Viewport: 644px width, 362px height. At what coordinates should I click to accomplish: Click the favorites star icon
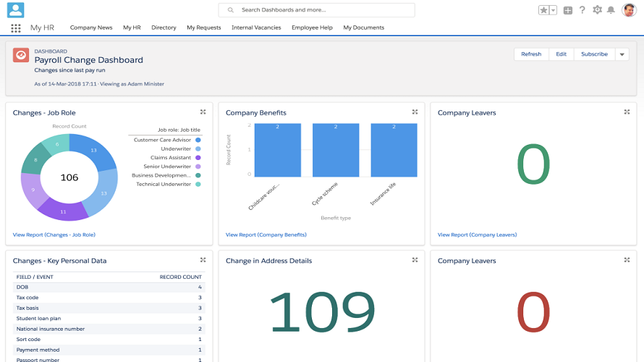(543, 10)
